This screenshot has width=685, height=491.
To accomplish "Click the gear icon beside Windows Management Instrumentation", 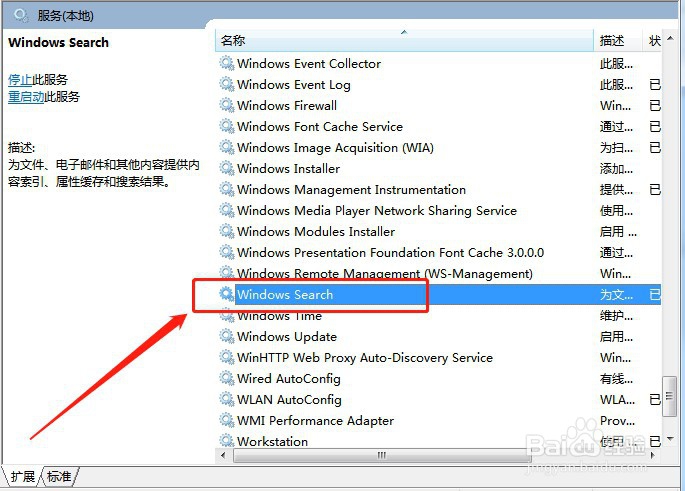I will (226, 189).
